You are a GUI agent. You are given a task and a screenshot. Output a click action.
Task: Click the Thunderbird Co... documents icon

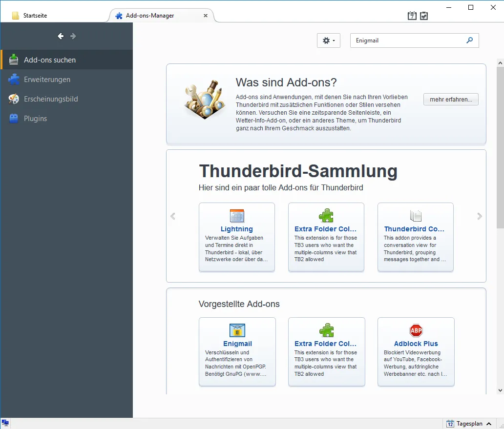[416, 216]
